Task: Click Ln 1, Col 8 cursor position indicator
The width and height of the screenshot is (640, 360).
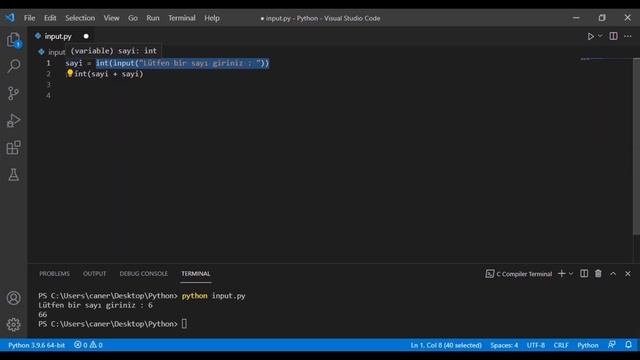Action: [446, 345]
